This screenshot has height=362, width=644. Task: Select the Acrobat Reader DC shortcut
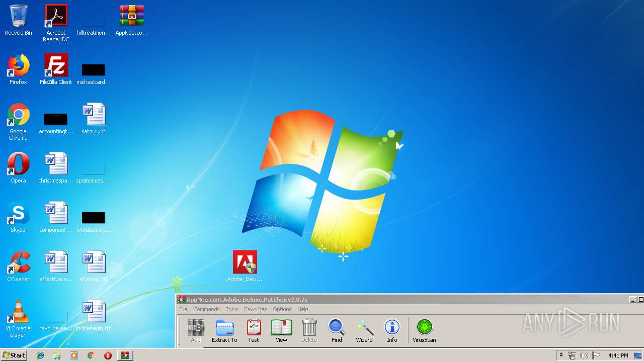click(56, 23)
